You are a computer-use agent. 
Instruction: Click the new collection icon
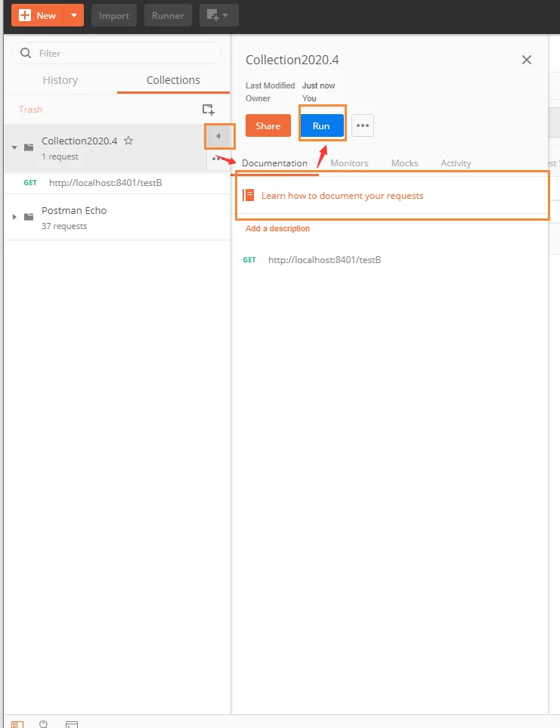point(209,110)
